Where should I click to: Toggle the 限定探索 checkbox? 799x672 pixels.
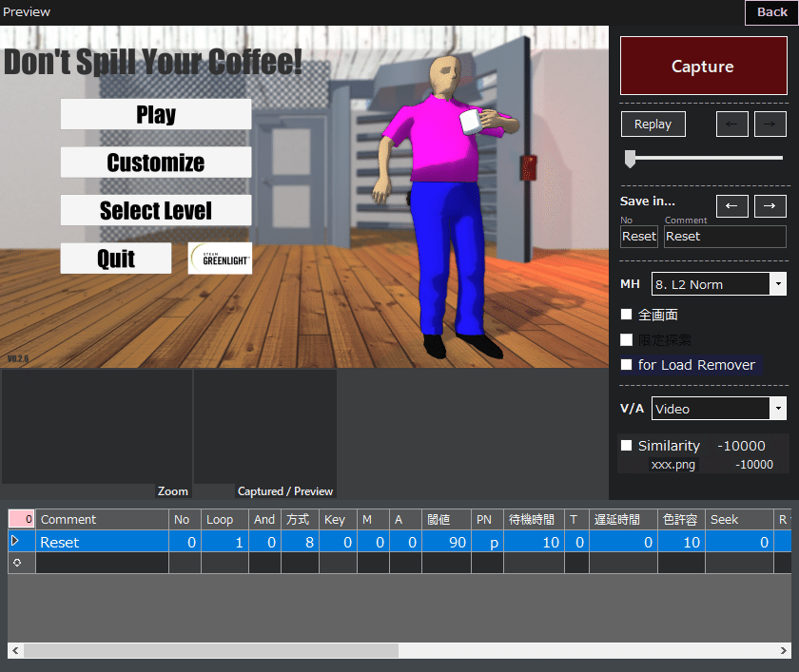point(626,339)
